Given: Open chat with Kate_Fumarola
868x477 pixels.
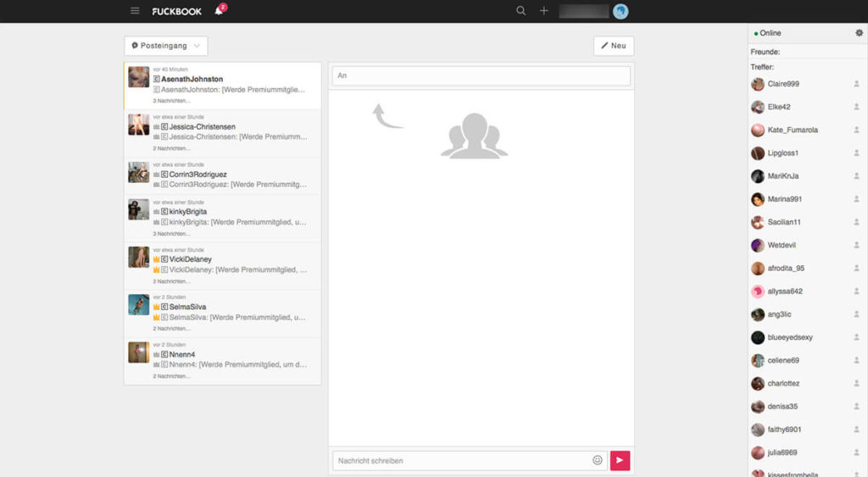Looking at the screenshot, I should point(792,130).
